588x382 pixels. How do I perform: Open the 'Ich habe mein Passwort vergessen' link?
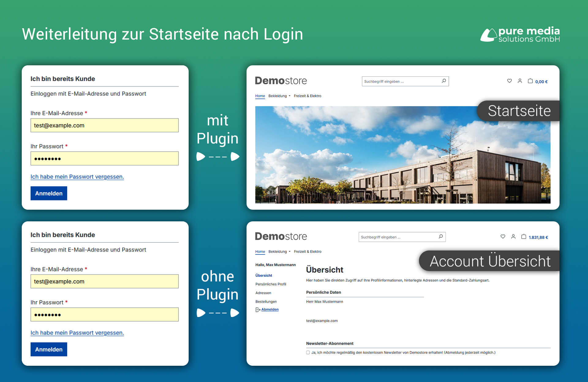tap(77, 177)
